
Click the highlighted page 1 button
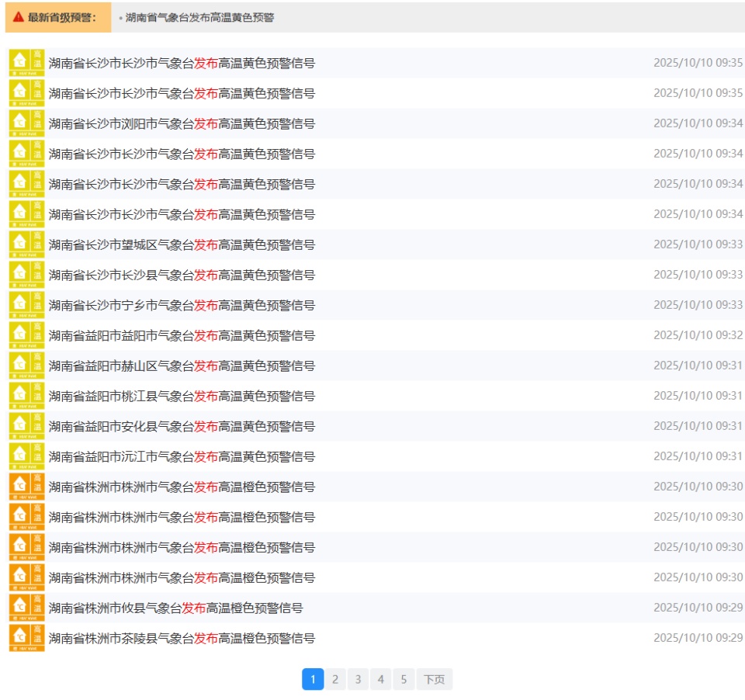312,680
